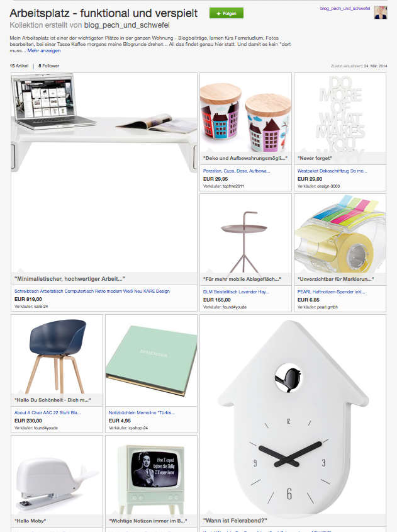
Task: View the PEARL sticky note dispenser image
Action: [x=340, y=234]
